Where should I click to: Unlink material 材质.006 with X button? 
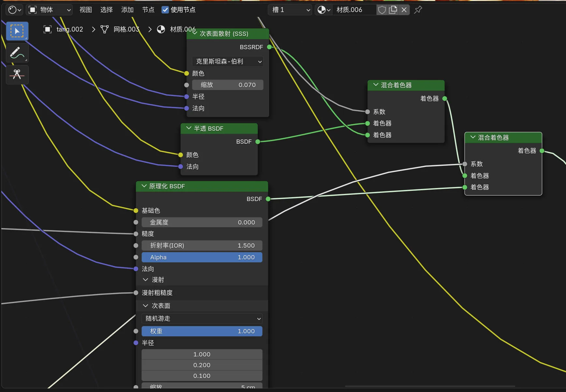pos(404,10)
